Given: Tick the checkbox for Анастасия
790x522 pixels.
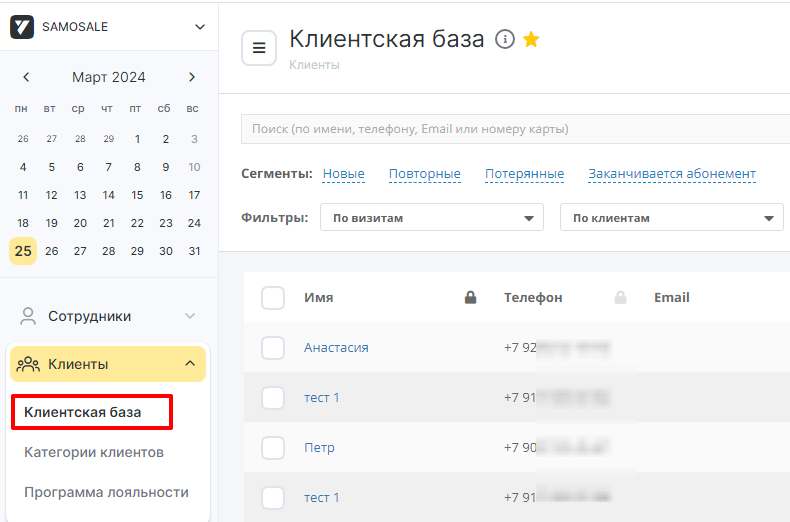Looking at the screenshot, I should [273, 348].
